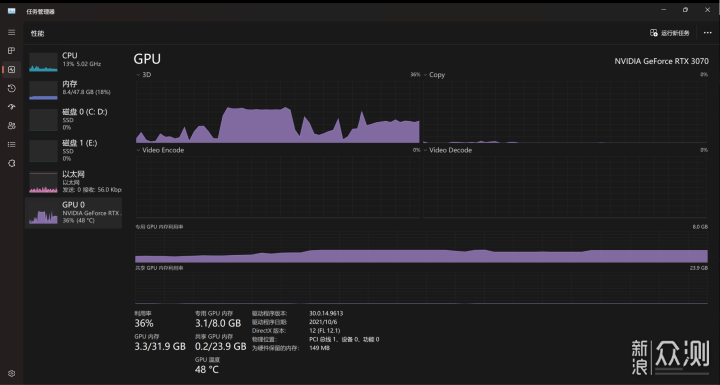Click the Task Manager title bar app icon

point(11,11)
